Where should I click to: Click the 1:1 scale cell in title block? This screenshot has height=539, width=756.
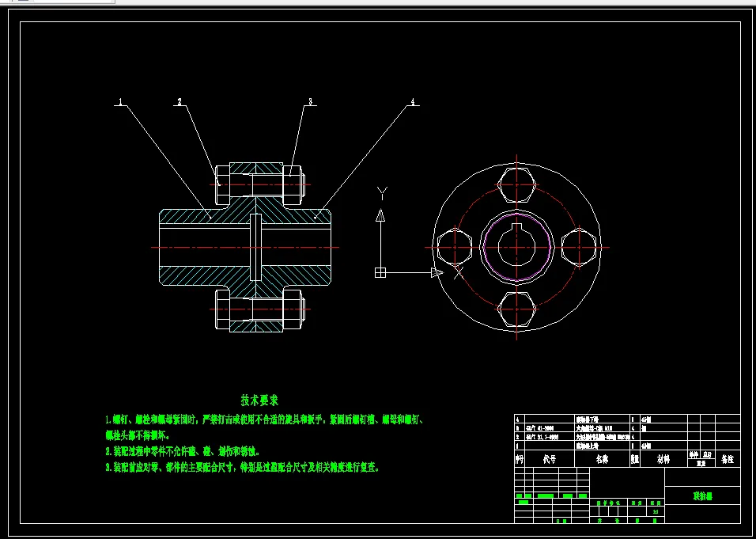point(656,511)
